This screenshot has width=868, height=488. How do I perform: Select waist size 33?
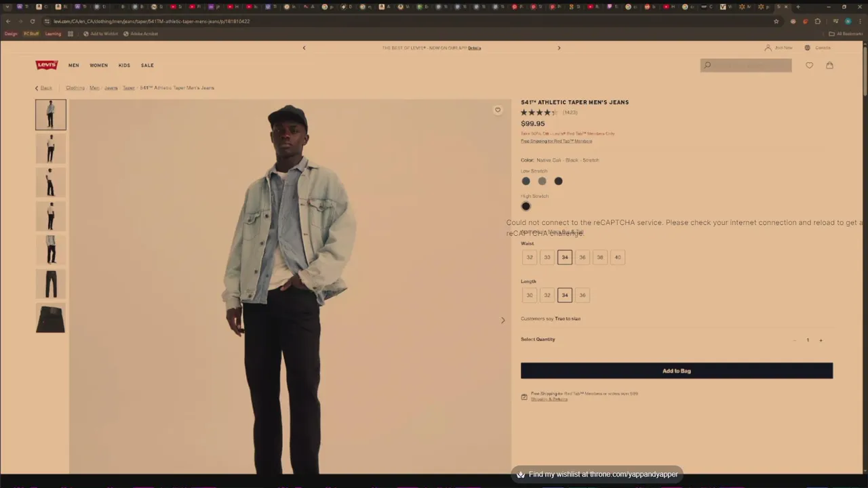pos(547,258)
